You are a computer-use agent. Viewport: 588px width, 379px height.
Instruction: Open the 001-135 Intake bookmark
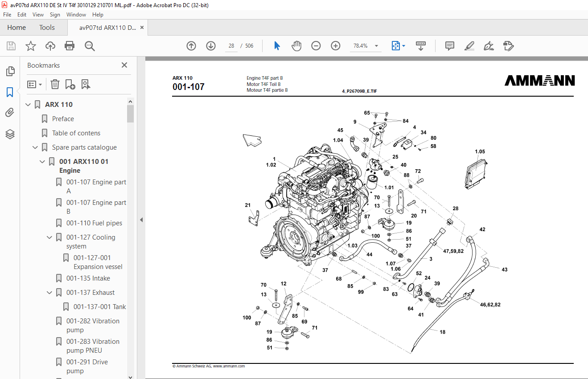(x=88, y=278)
